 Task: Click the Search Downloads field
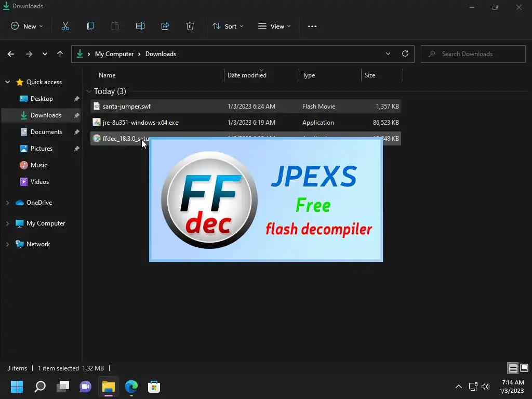(x=473, y=54)
